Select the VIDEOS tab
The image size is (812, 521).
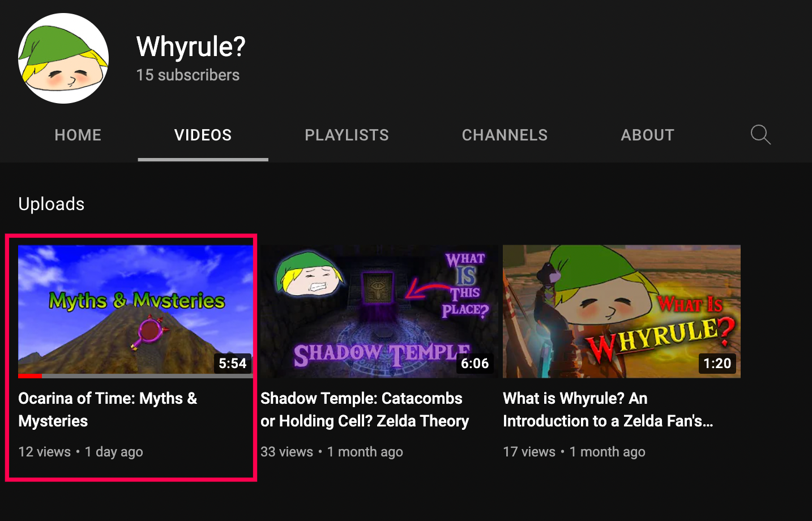pos(203,135)
